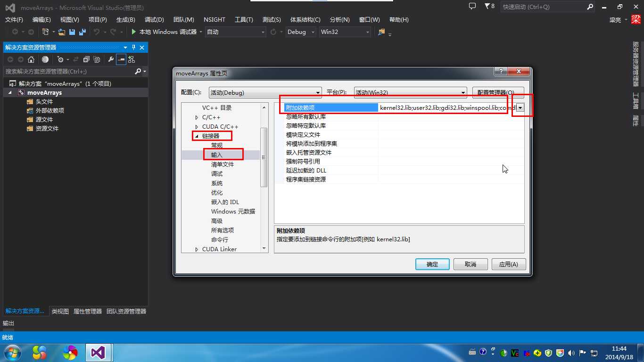Image resolution: width=644 pixels, height=362 pixels.
Task: Click the search magnifier in Solution Explorer
Action: [138, 72]
